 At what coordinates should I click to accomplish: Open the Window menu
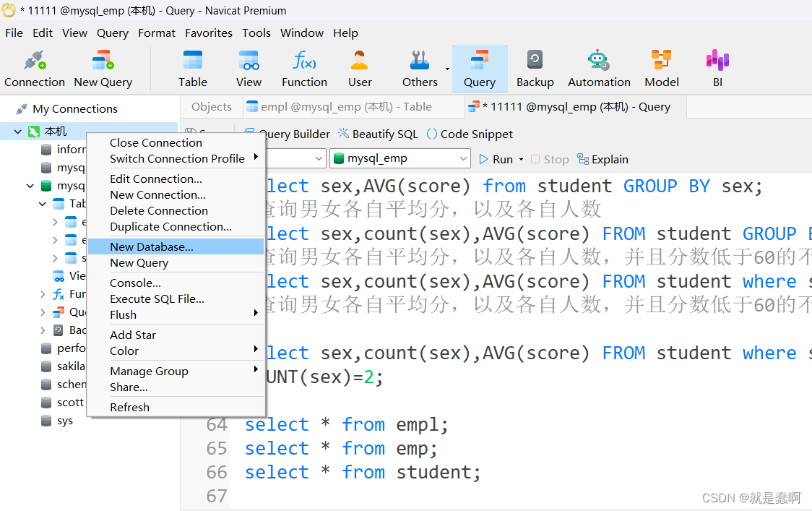tap(302, 33)
